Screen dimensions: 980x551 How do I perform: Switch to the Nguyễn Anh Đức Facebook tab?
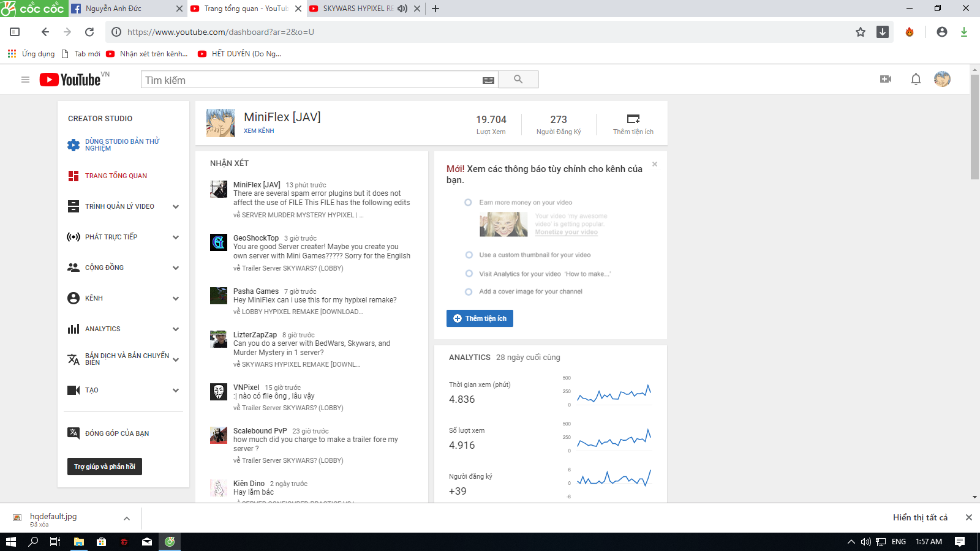coord(126,9)
